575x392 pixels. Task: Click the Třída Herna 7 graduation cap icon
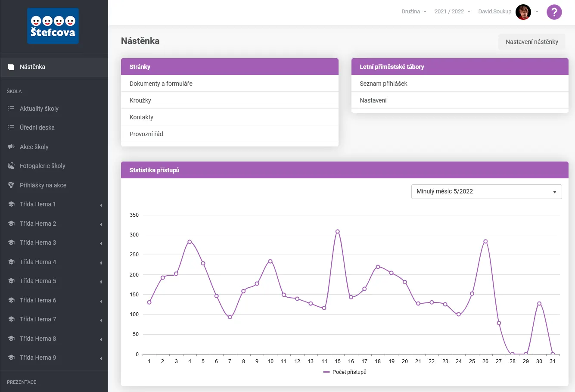tap(11, 319)
